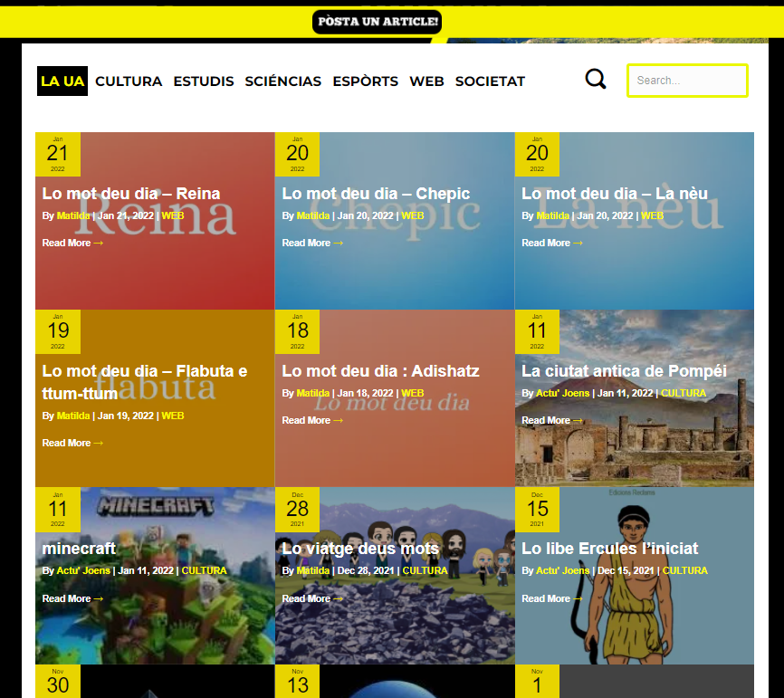The height and width of the screenshot is (698, 784).
Task: Open 'La ciutat antica de Pompéi' article
Action: (624, 371)
